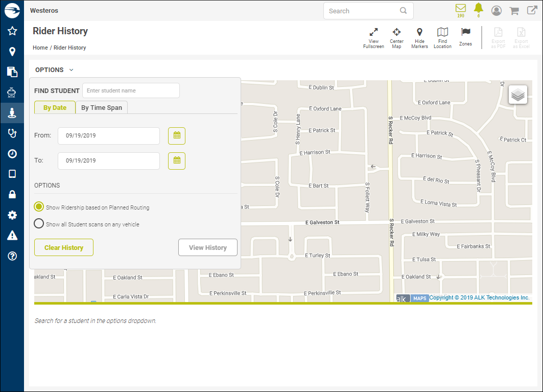Click the Rider History breadcrumb
Viewport: 543px width, 392px height.
[69, 48]
